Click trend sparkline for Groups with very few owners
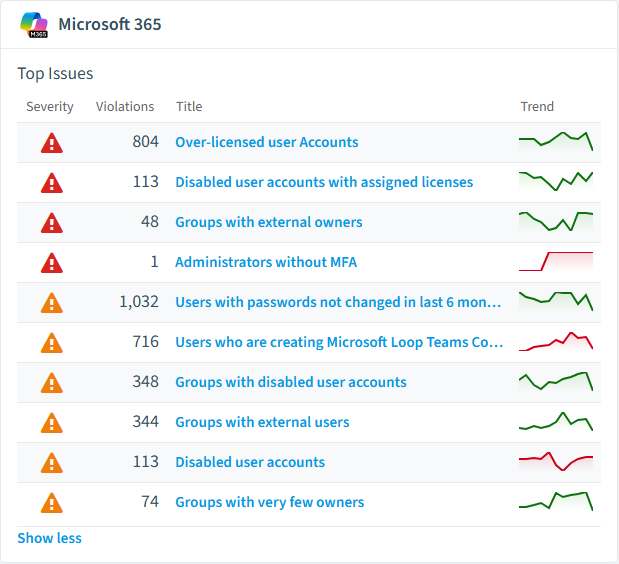The height and width of the screenshot is (564, 619). pyautogui.click(x=556, y=501)
